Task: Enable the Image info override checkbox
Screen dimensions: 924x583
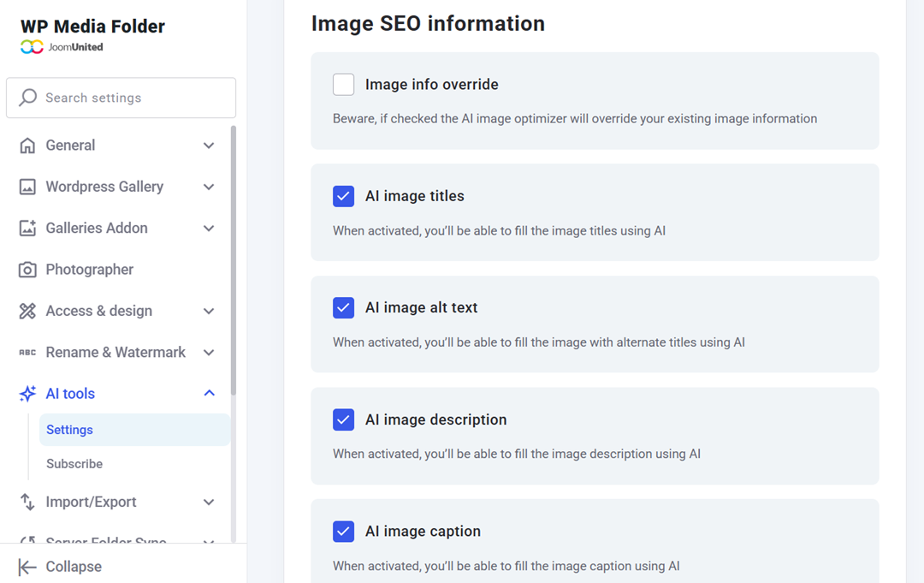Action: tap(344, 84)
